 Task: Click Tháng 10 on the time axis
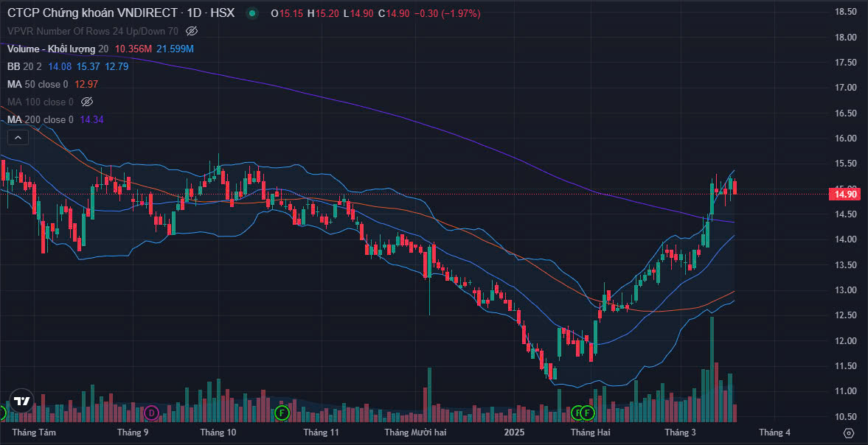(218, 432)
